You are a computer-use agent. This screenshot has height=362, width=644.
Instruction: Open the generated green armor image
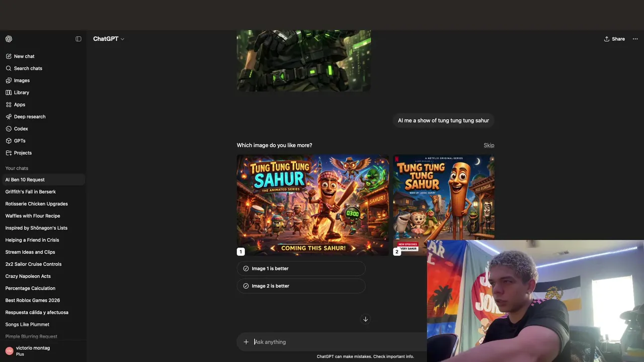coord(304,61)
